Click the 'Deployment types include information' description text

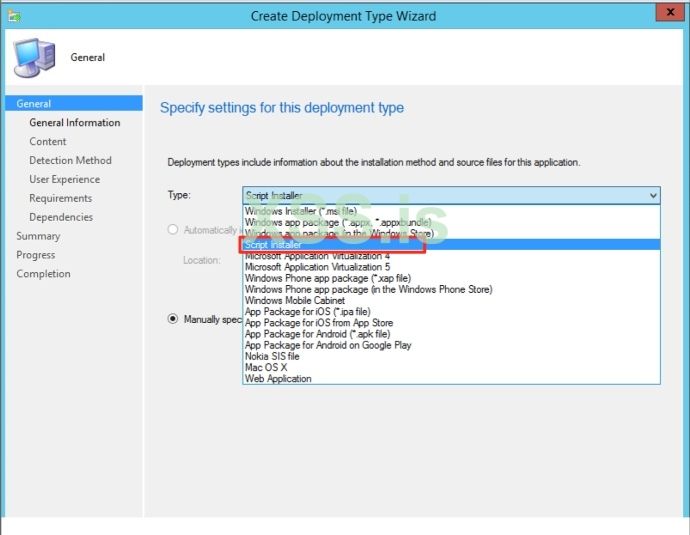374,162
